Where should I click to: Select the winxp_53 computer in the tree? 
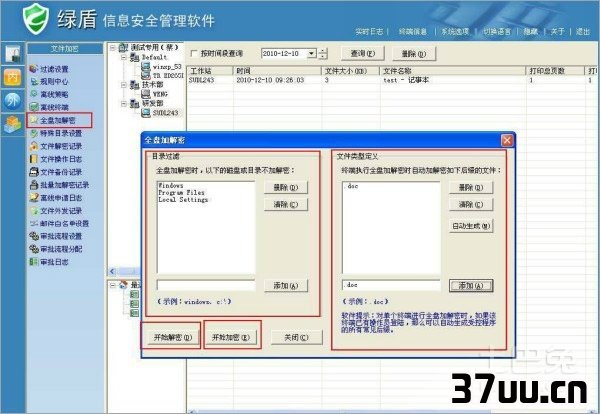point(161,67)
